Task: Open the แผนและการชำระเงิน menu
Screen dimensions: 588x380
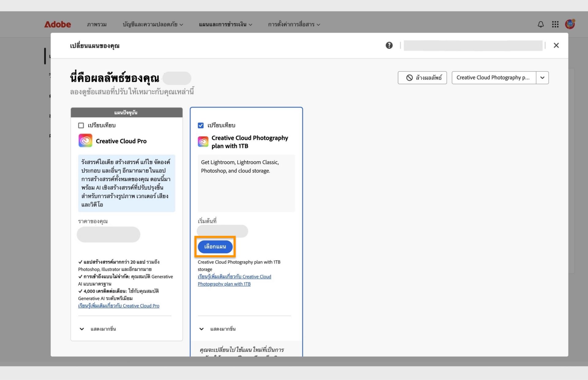Action: 225,25
